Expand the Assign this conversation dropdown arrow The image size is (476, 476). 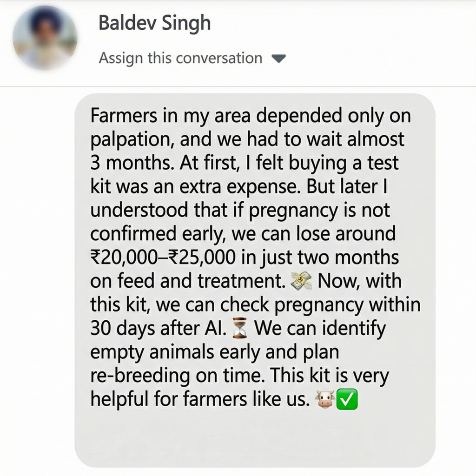pos(279,59)
